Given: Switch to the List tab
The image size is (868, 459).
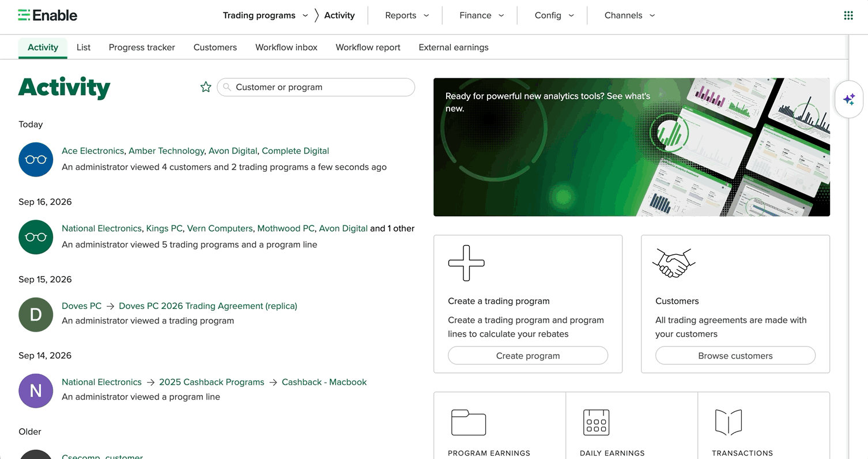Looking at the screenshot, I should click(x=84, y=47).
